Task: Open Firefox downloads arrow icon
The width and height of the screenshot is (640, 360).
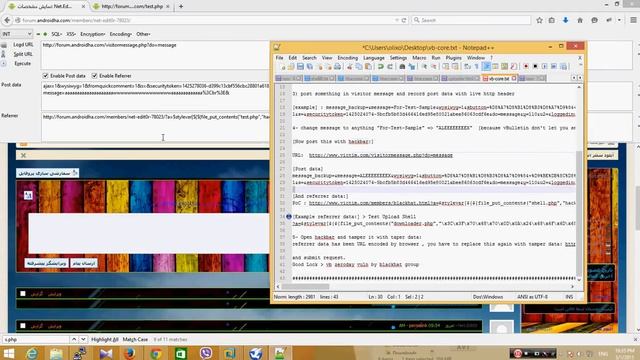Action: pos(565,20)
